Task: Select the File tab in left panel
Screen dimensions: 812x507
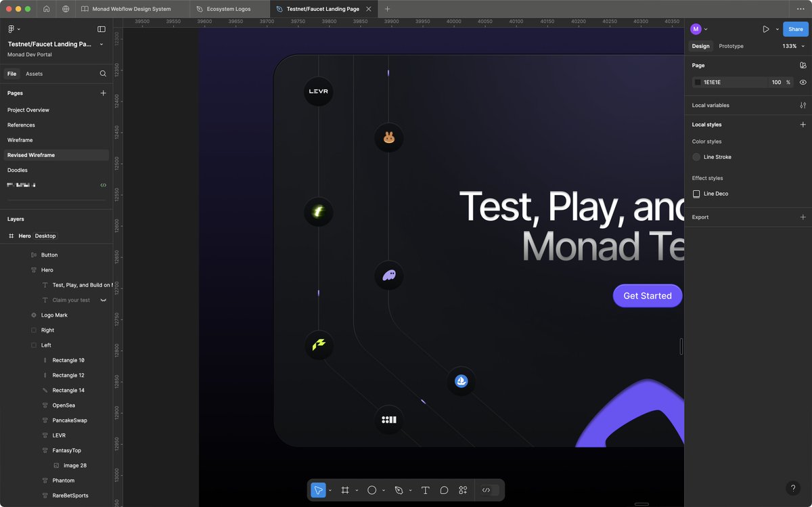Action: pos(12,74)
